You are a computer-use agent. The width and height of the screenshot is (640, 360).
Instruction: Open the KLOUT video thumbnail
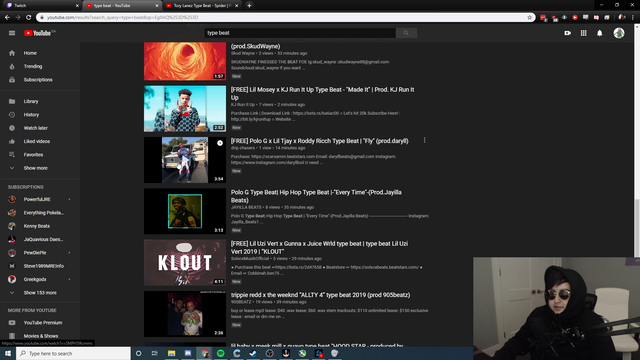coord(185,262)
